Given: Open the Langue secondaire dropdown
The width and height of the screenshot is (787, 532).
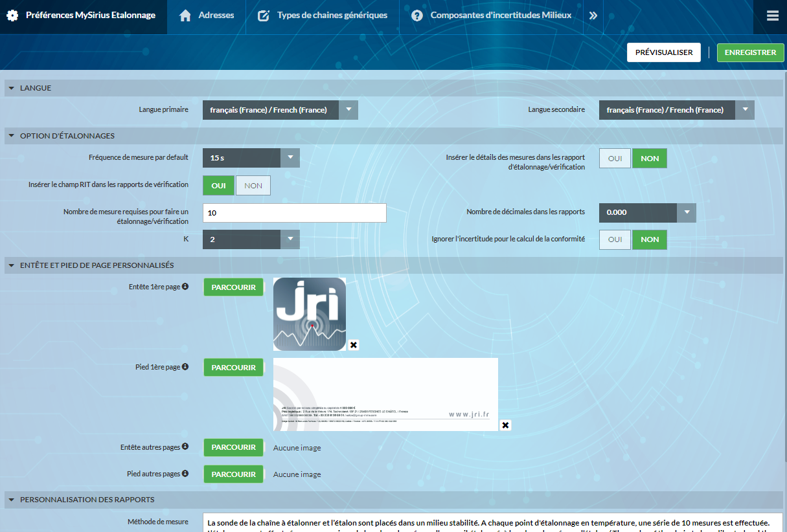Looking at the screenshot, I should [677, 110].
